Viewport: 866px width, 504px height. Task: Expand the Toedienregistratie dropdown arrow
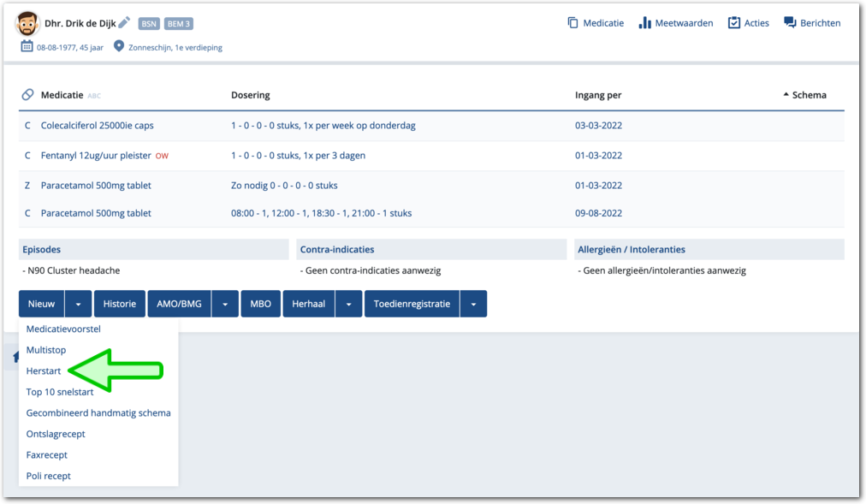[x=473, y=304]
